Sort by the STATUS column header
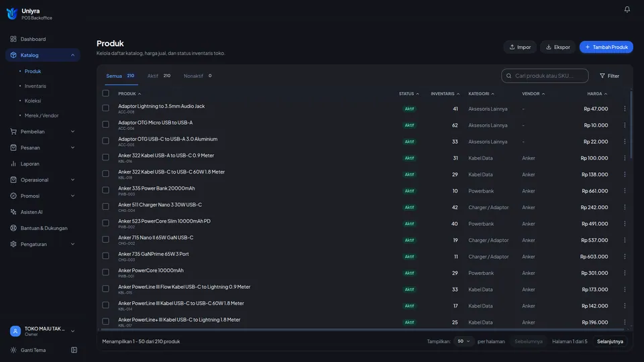 click(x=409, y=94)
